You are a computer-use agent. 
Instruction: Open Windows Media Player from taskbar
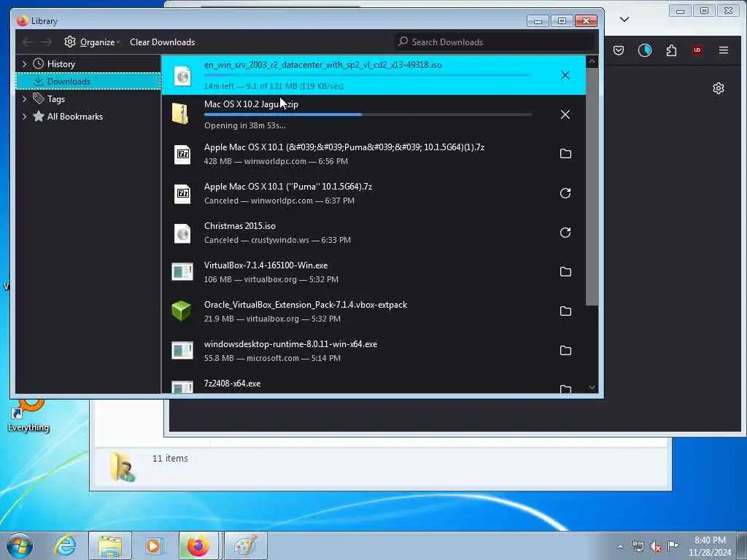(153, 545)
